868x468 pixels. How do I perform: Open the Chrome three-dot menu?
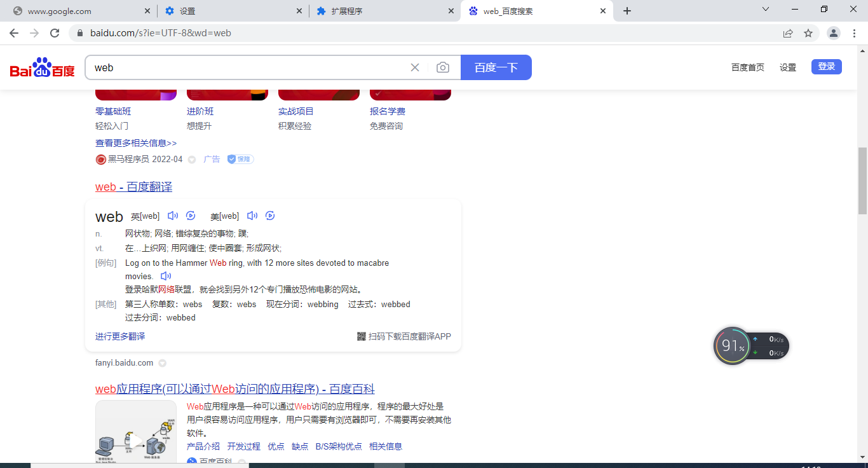(854, 32)
